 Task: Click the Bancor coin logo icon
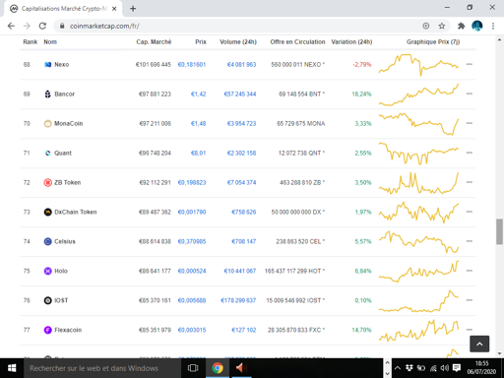click(48, 94)
